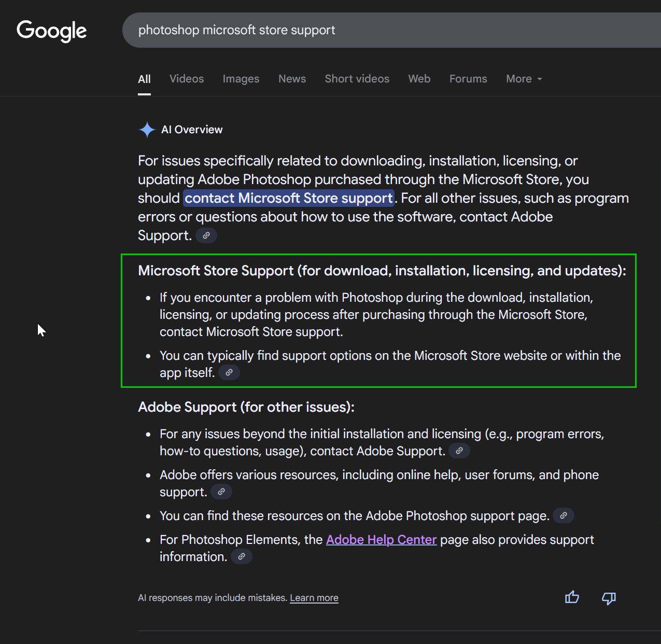
Task: Click the Learn more link about AI responses
Action: pos(314,598)
